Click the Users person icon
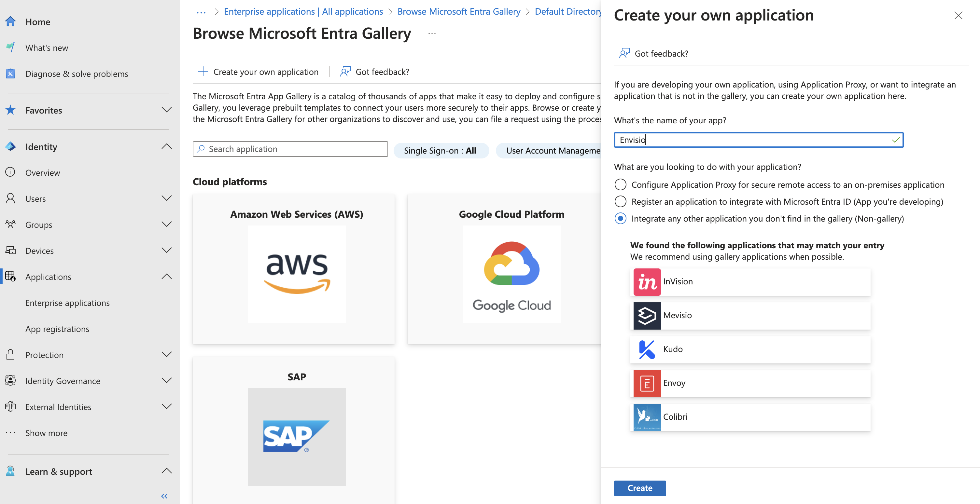 click(11, 198)
